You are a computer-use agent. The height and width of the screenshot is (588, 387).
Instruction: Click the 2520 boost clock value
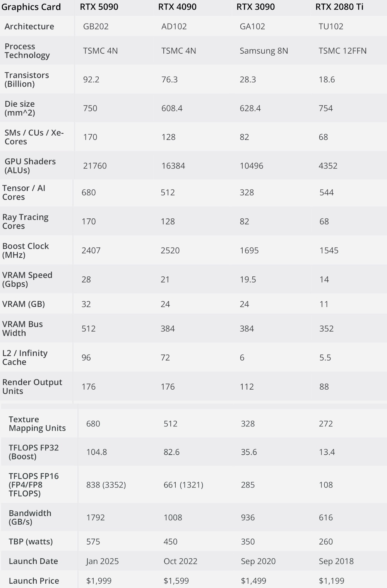tap(170, 250)
